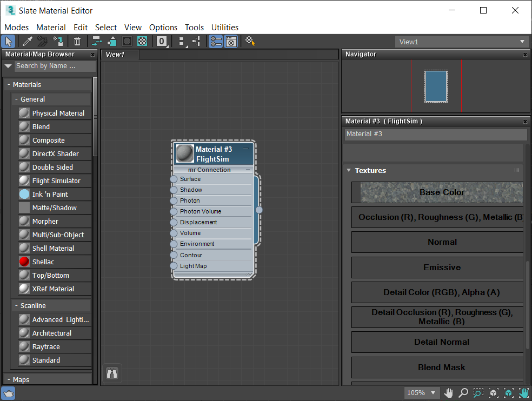Select Flight Simulator material in browser
This screenshot has width=532, height=401.
point(55,181)
